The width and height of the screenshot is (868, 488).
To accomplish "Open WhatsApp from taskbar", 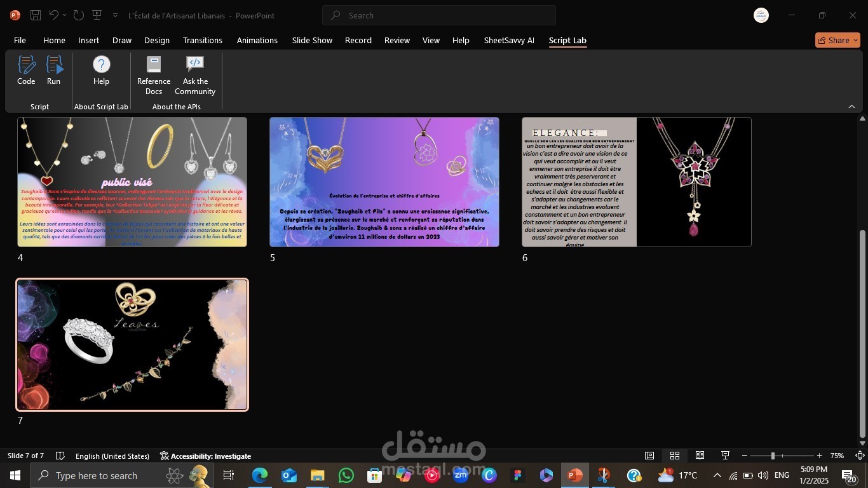I will point(346,475).
